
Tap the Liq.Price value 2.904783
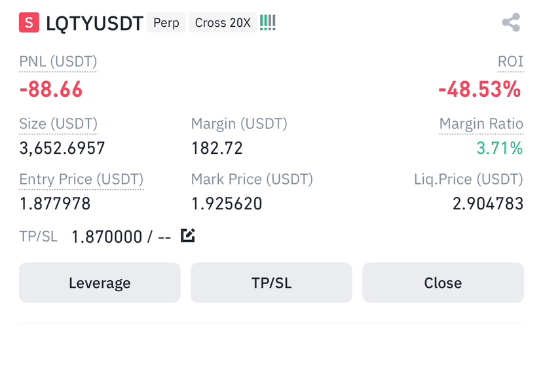point(488,204)
